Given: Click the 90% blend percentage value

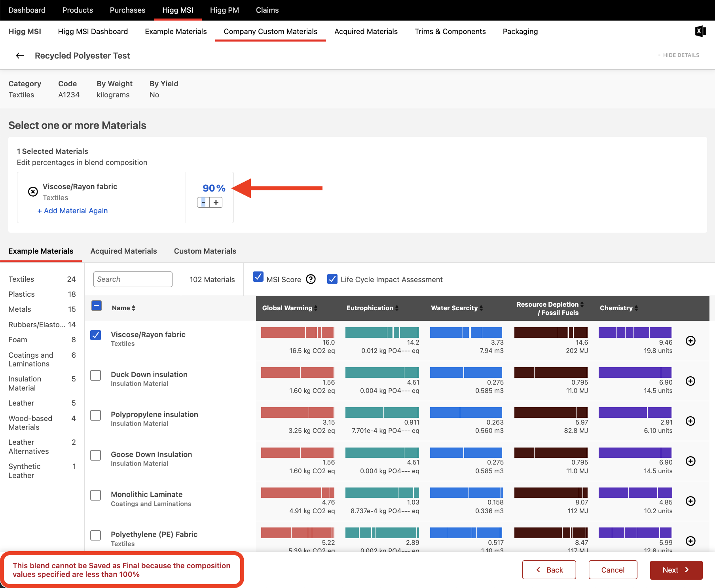Looking at the screenshot, I should coord(214,188).
